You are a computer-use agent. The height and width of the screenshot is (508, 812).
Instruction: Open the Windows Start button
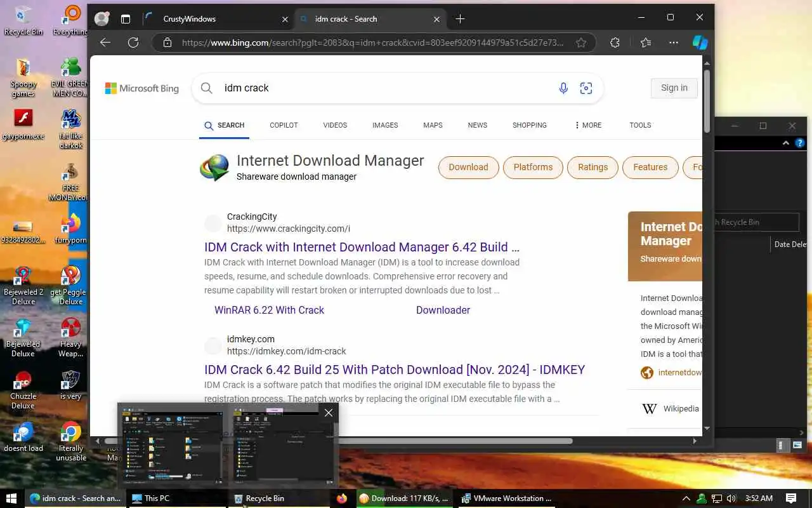click(11, 498)
